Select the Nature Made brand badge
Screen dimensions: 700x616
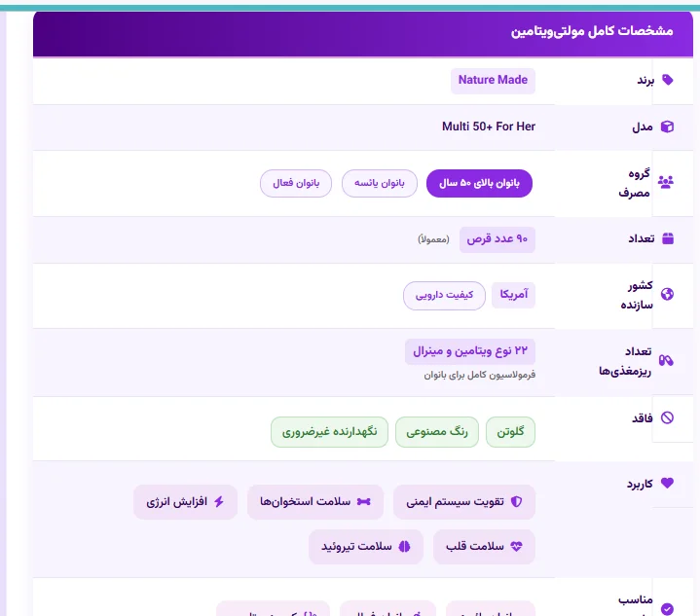click(493, 81)
